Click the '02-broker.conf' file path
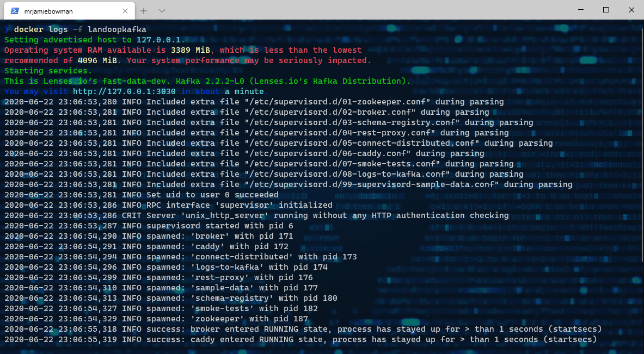Viewport: 644px width, 354px height. click(330, 112)
